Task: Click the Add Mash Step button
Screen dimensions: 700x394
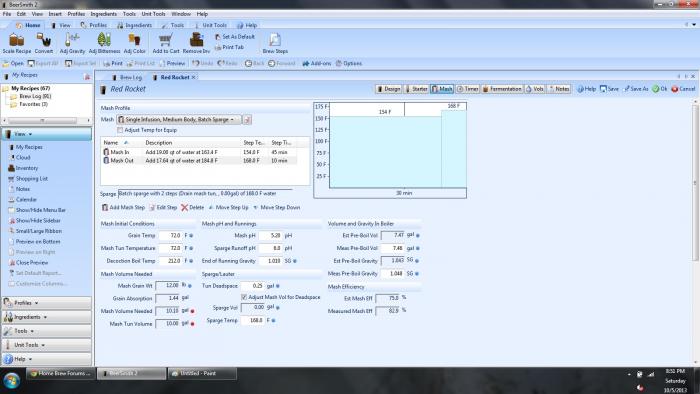Action: tap(123, 207)
